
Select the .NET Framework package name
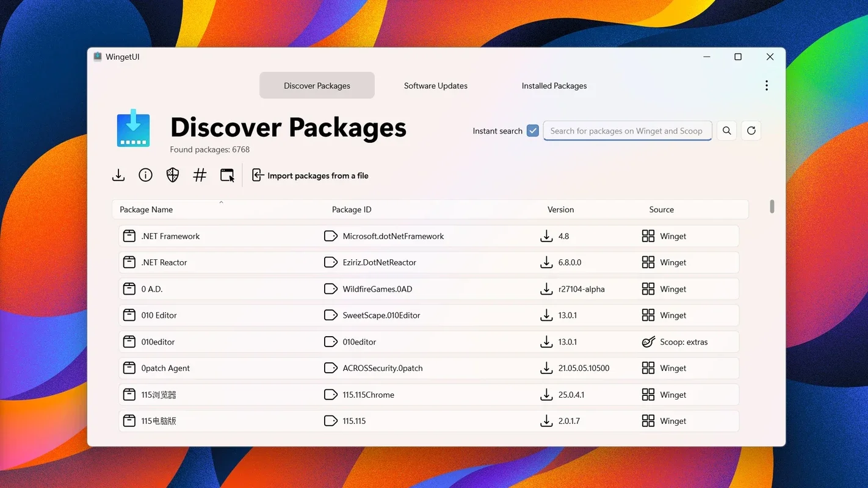pyautogui.click(x=170, y=236)
